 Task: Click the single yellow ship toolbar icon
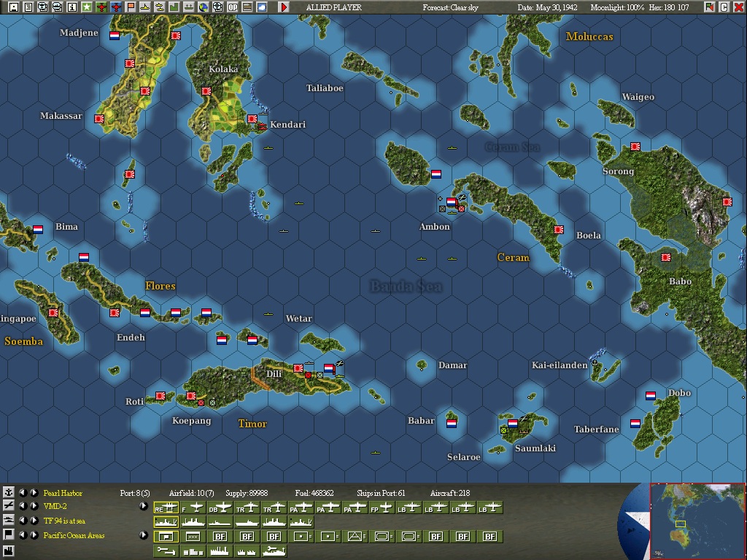click(x=145, y=7)
